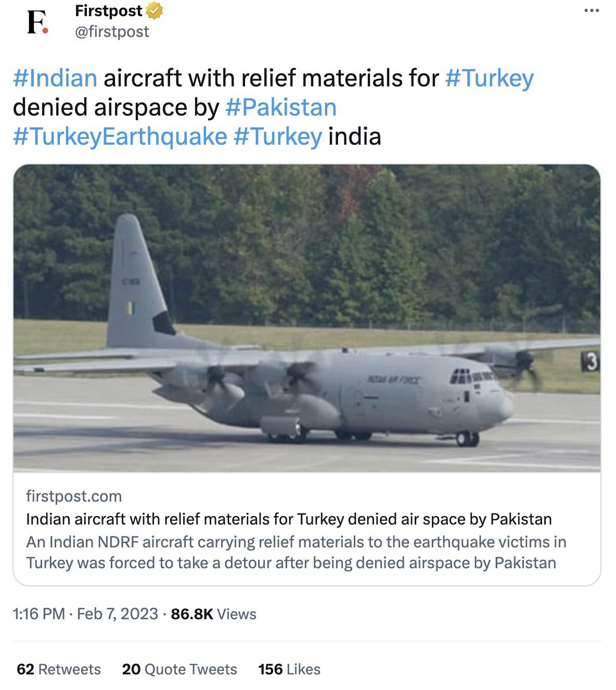Screen dimensions: 616x690
Task: Open the Indian Air Force aircraft image
Action: point(307,318)
